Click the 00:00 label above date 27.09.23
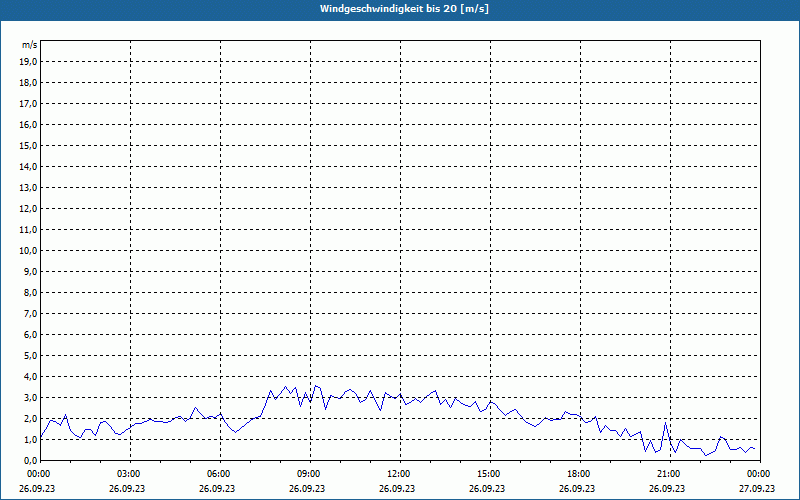 [760, 474]
